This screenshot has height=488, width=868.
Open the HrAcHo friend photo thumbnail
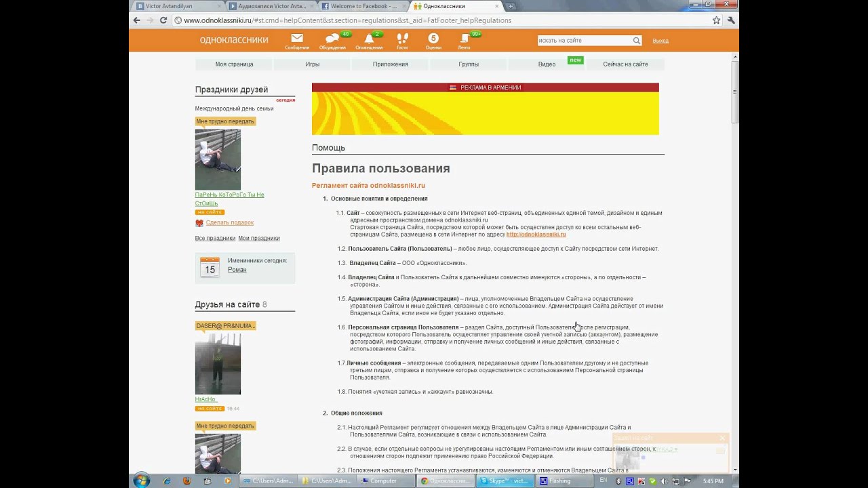point(218,364)
